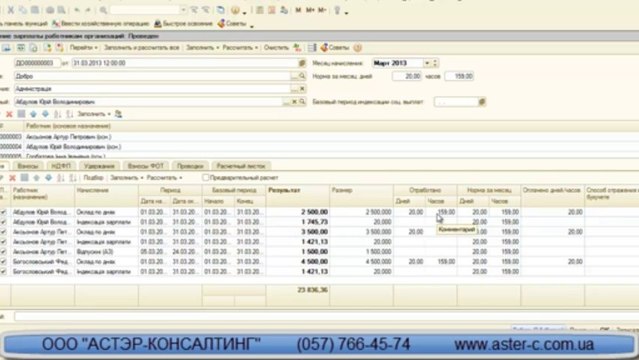The height and width of the screenshot is (360, 639).
Task: Click Советы in the document toolbar
Action: [335, 48]
